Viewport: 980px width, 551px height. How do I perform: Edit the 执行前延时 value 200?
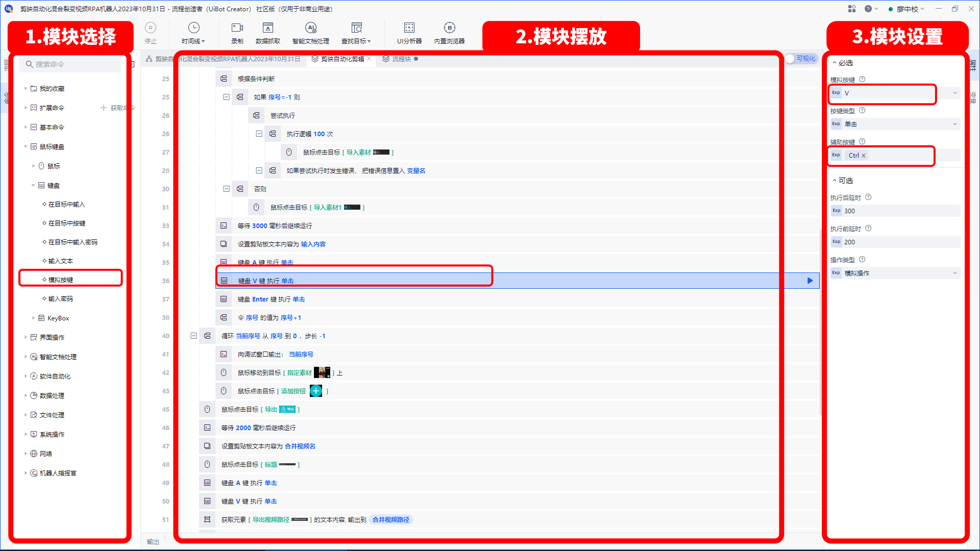coord(901,242)
